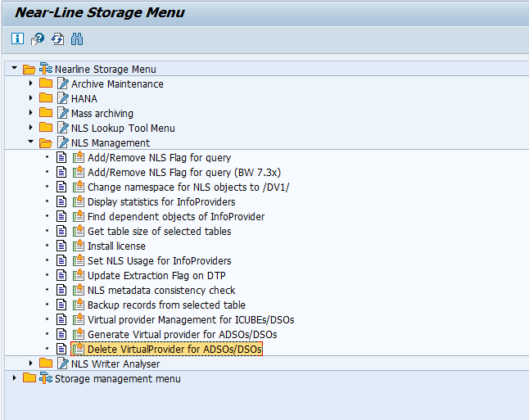The height and width of the screenshot is (420, 529).
Task: Click the document icon beside Install license
Action: (x=61, y=246)
